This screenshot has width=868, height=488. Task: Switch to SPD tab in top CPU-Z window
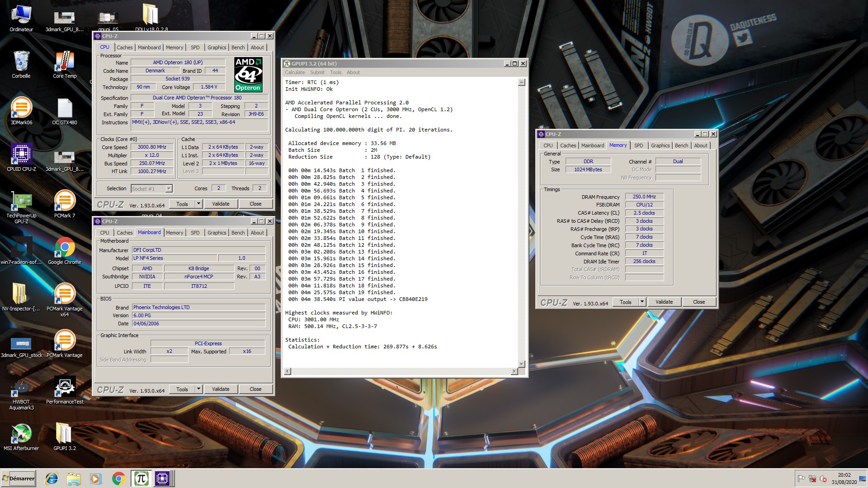click(x=195, y=47)
